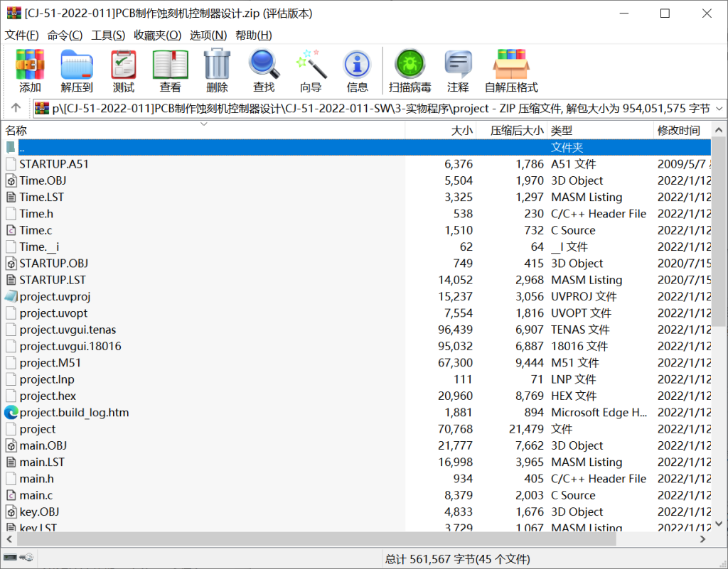
Task: Click the SFX (自解压格式) icon
Action: point(511,71)
